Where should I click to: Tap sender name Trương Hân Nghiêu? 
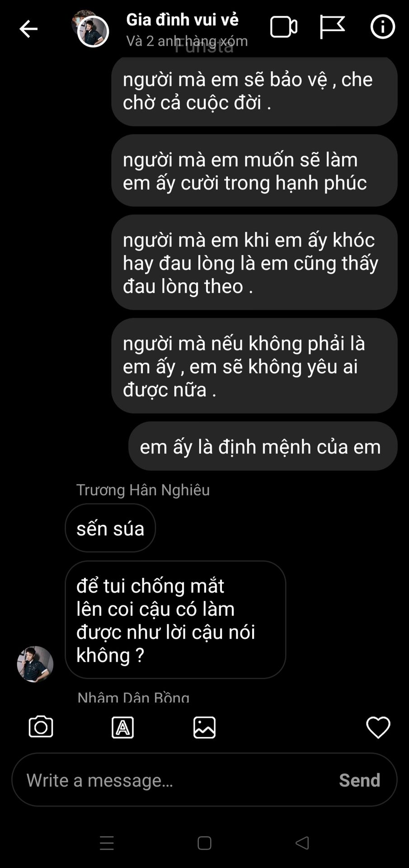[x=143, y=490]
